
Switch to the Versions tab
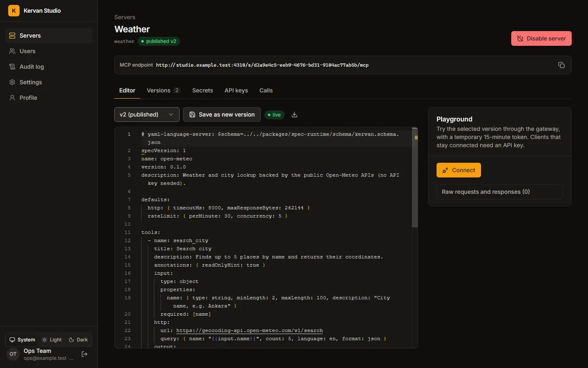[163, 90]
